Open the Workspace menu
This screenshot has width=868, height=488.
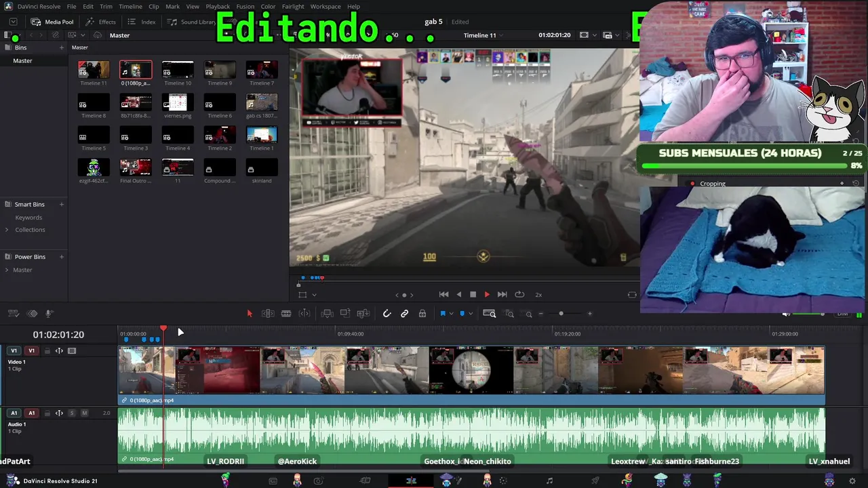(325, 6)
